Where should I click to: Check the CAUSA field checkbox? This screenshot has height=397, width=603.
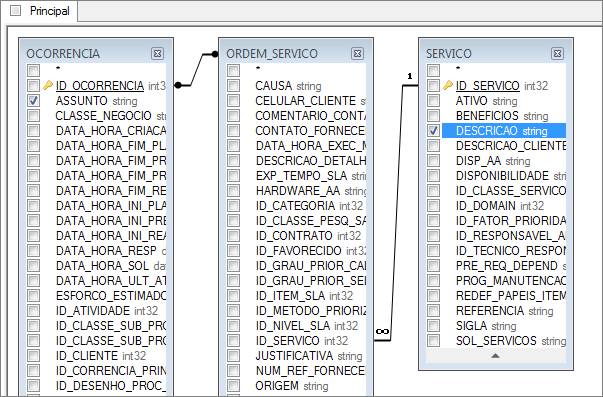point(233,86)
